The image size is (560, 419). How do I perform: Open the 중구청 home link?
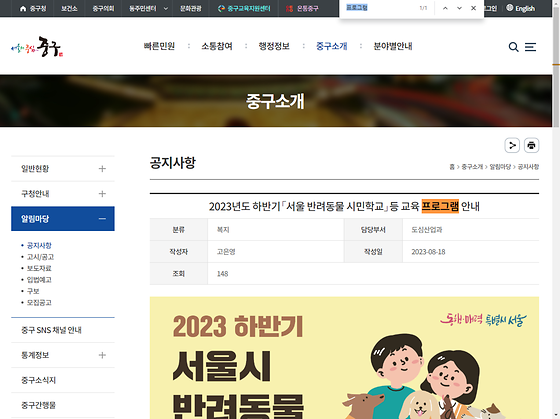pos(33,8)
